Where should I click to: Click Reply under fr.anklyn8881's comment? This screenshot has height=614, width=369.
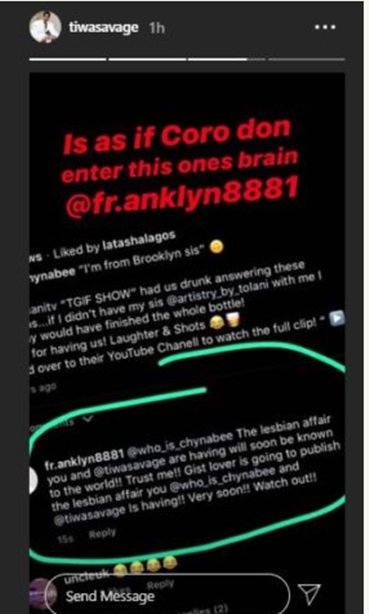[x=102, y=534]
